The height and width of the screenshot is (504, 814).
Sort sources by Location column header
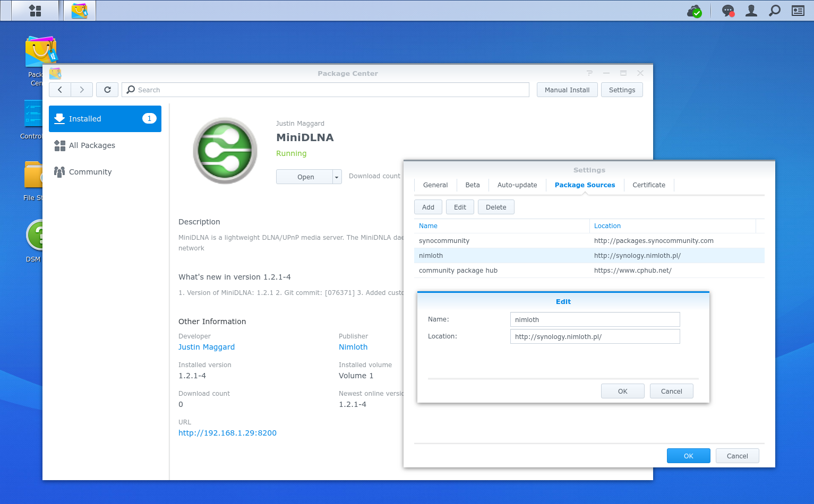click(673, 226)
